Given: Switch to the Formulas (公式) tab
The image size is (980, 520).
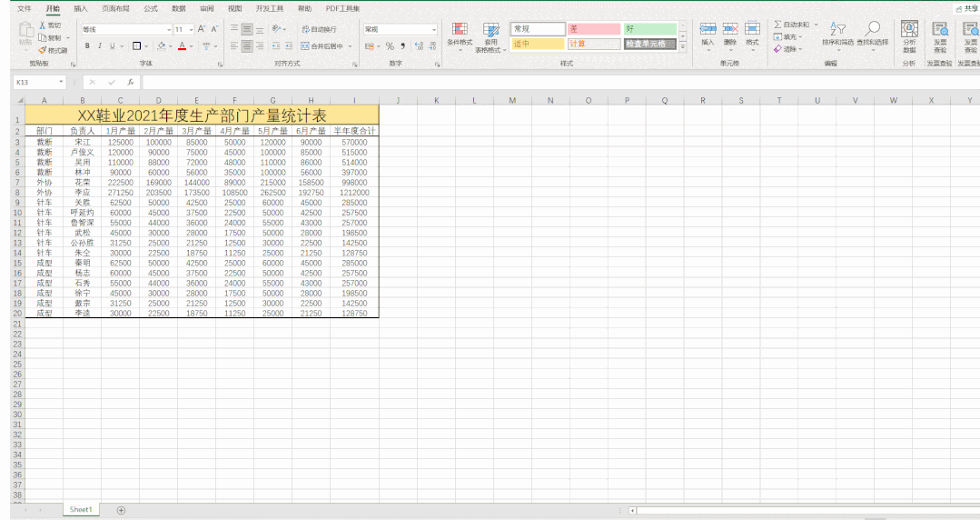Looking at the screenshot, I should pos(151,9).
